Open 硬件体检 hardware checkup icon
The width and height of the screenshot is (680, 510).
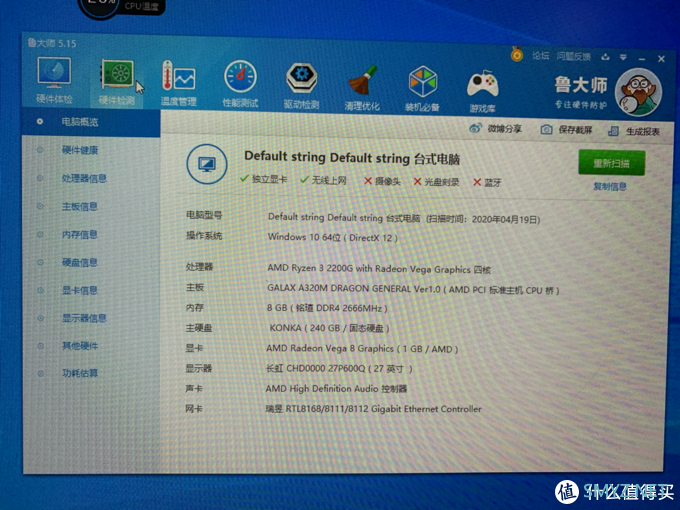(54, 81)
